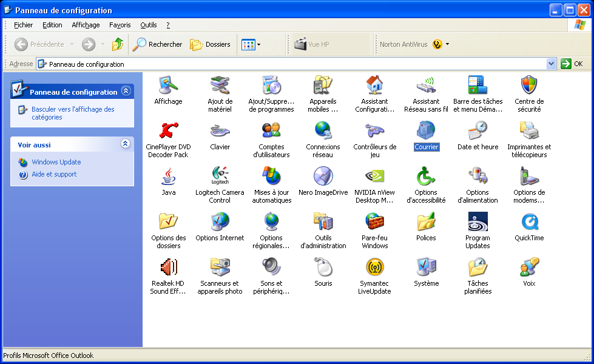Image resolution: width=594 pixels, height=364 pixels.
Task: Open Sons et périphériques audio icon
Action: [x=271, y=268]
